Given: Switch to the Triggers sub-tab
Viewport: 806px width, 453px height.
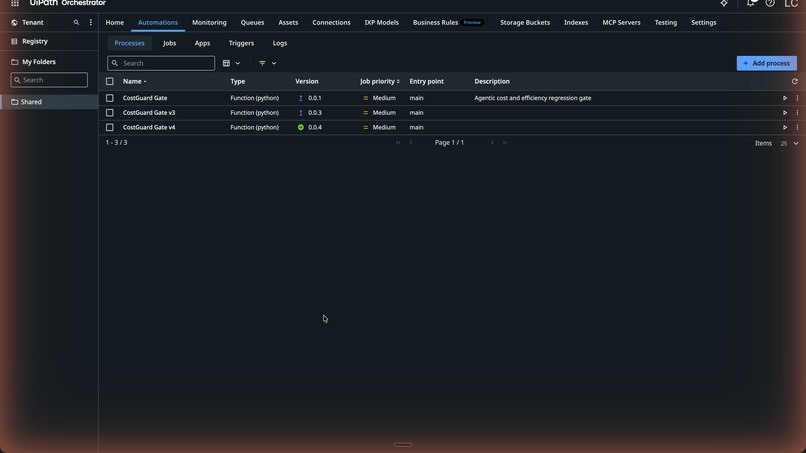Looking at the screenshot, I should [241, 43].
